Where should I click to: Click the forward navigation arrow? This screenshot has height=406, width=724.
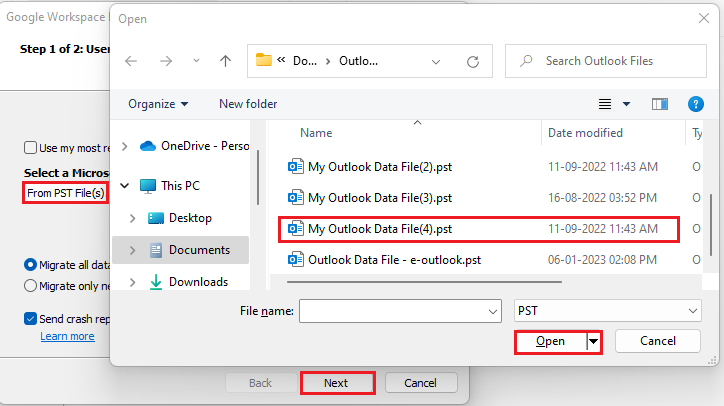click(x=166, y=61)
